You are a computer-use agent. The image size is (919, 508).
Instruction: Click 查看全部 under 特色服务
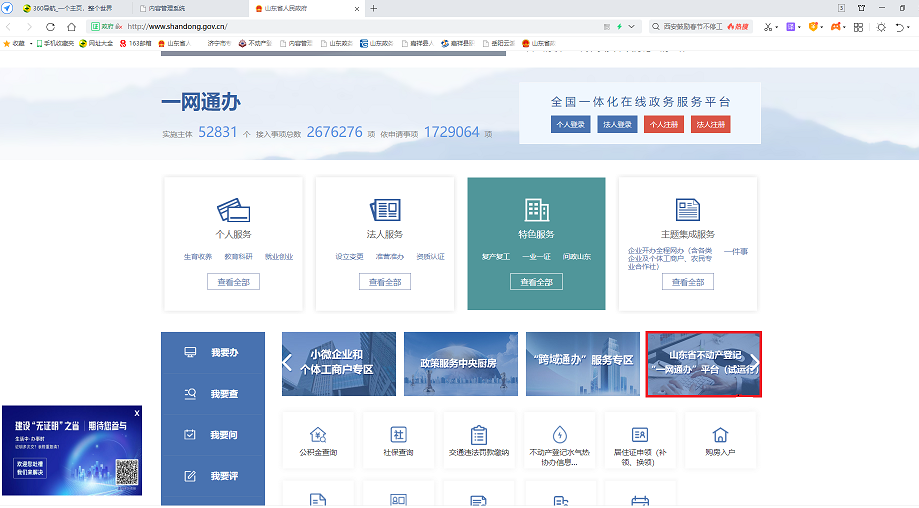[536, 282]
